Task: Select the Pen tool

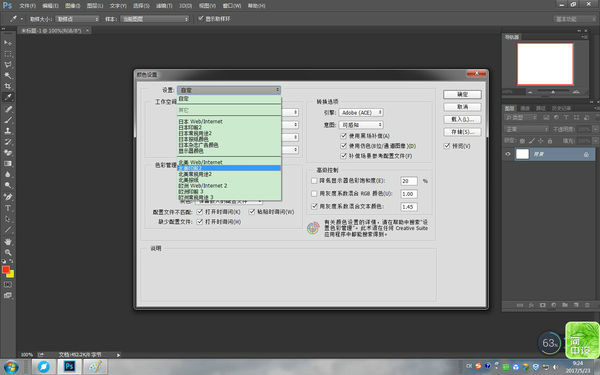Action: tap(8, 197)
